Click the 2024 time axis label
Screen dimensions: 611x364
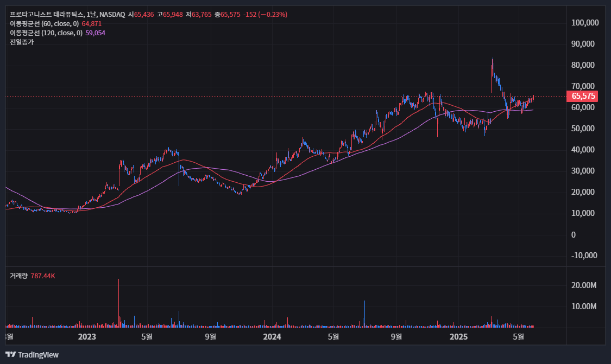(272, 337)
